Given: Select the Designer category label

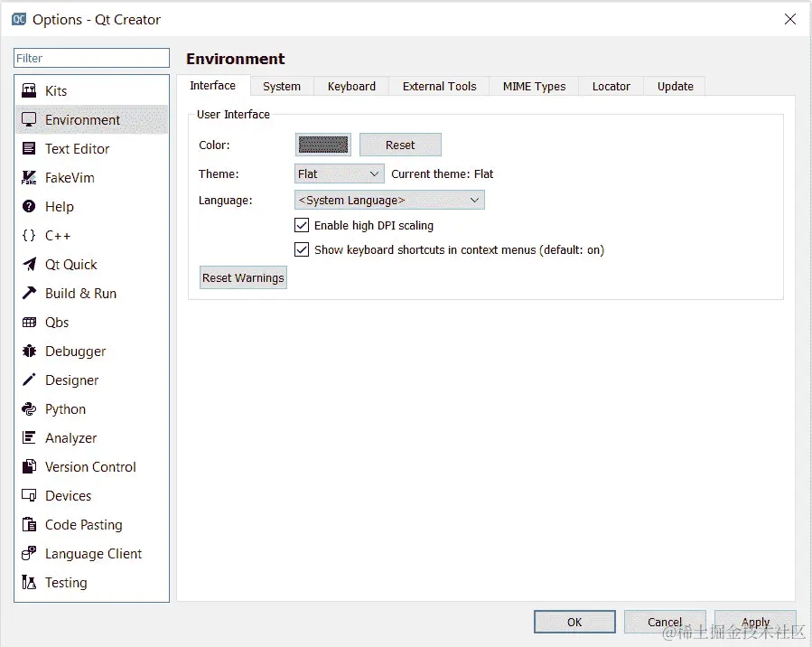Looking at the screenshot, I should pos(72,380).
